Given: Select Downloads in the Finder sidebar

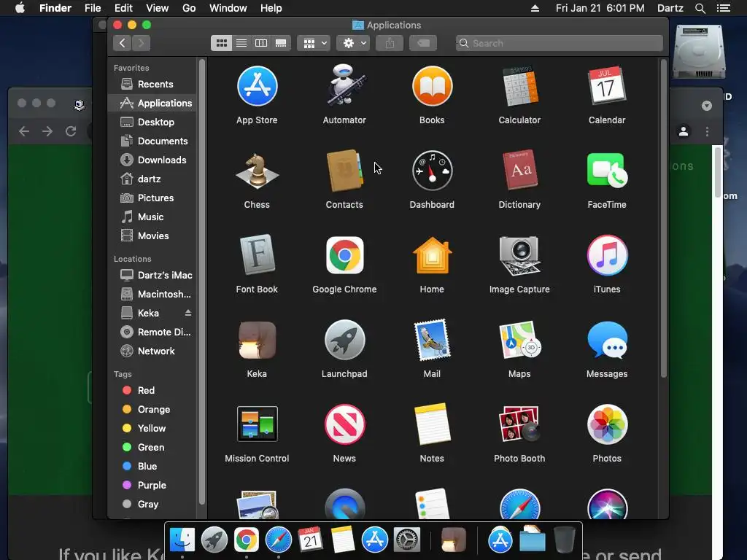Looking at the screenshot, I should [x=152, y=160].
